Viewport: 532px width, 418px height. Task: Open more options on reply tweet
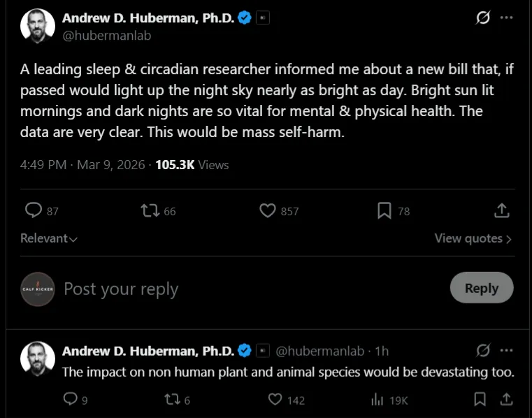point(506,349)
